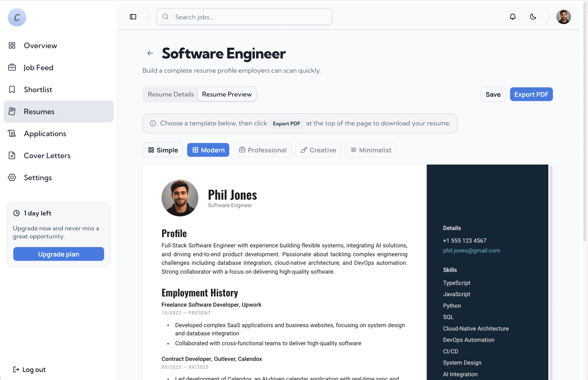The width and height of the screenshot is (588, 380).
Task: Click the Export PDF badge in the hint
Action: click(286, 123)
